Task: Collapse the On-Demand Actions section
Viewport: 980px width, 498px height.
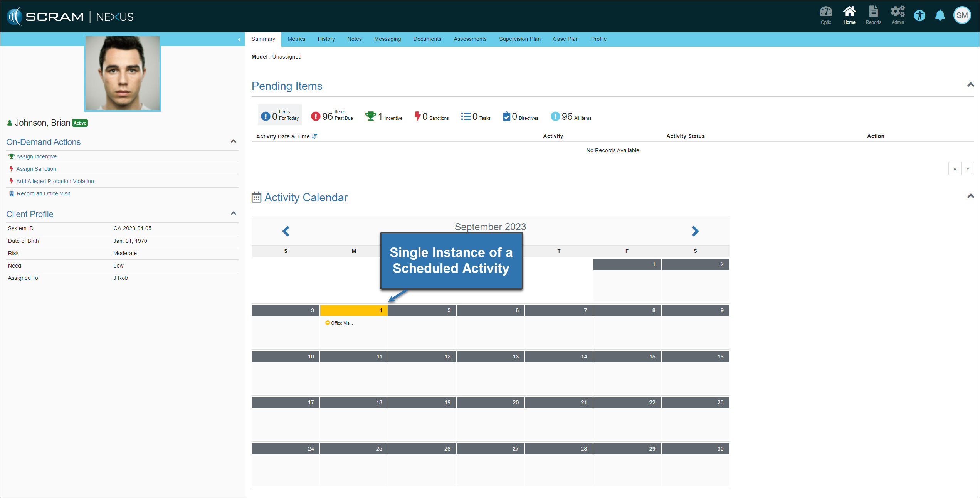Action: (233, 141)
